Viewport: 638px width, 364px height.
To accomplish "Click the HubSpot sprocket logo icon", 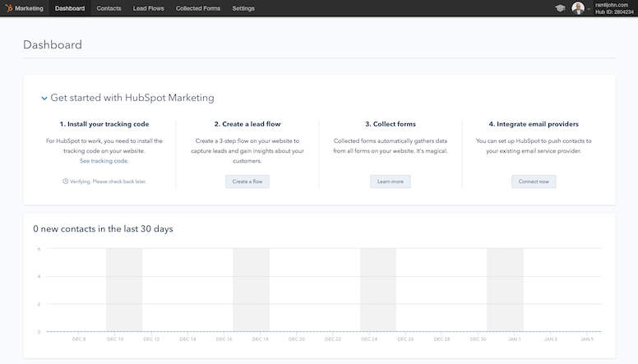I will (8, 8).
